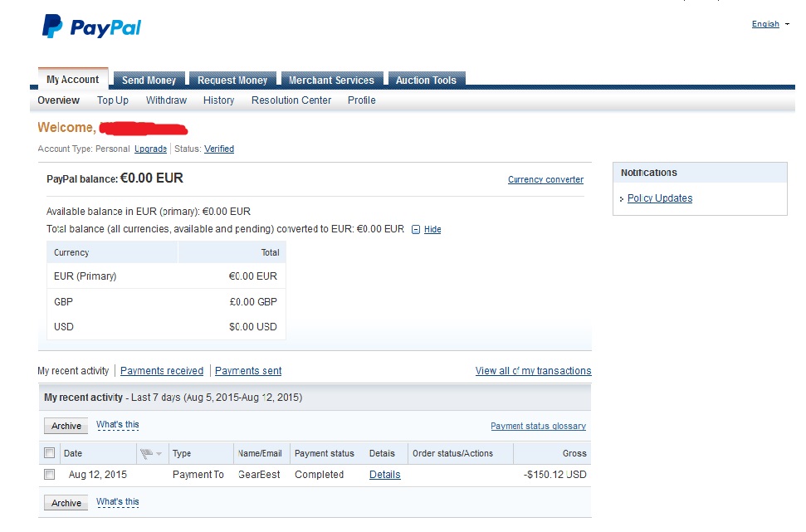Image resolution: width=806 pixels, height=532 pixels.
Task: Open the Profile submenu item
Action: pyautogui.click(x=361, y=100)
